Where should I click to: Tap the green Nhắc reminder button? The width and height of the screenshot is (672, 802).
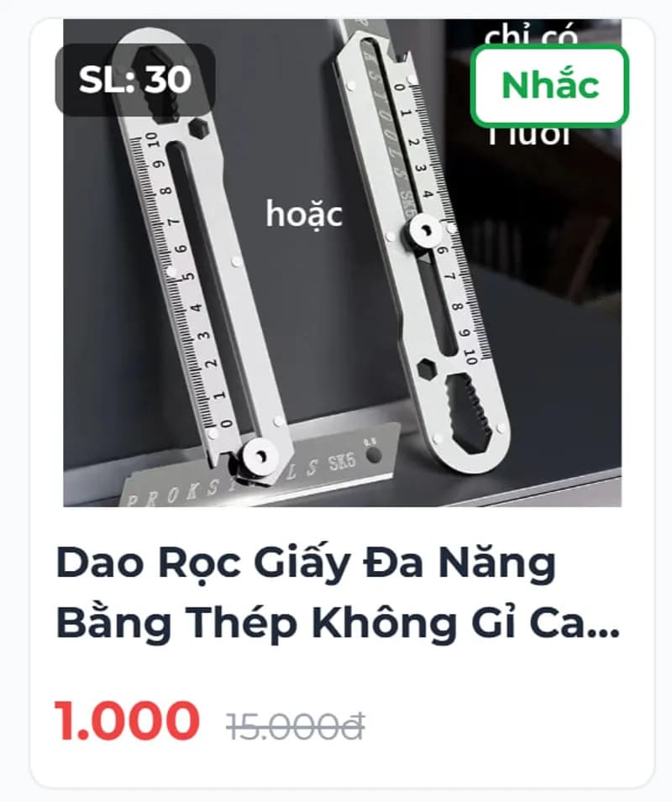click(x=549, y=86)
